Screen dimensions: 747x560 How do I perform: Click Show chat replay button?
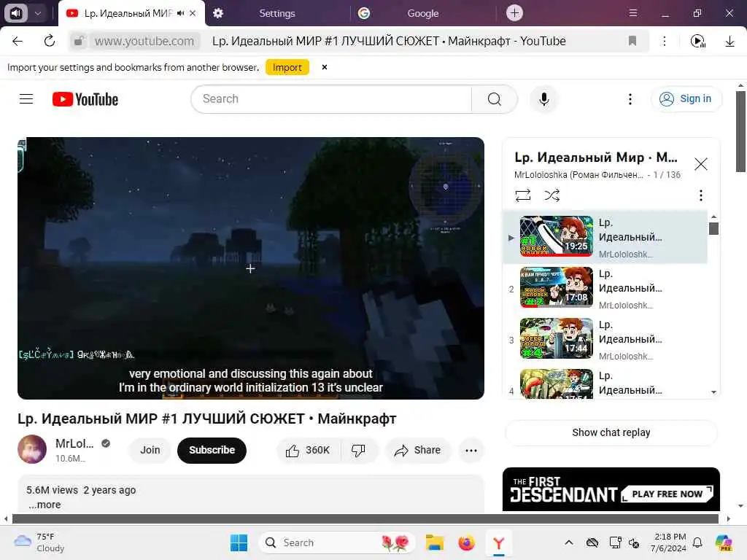611,432
